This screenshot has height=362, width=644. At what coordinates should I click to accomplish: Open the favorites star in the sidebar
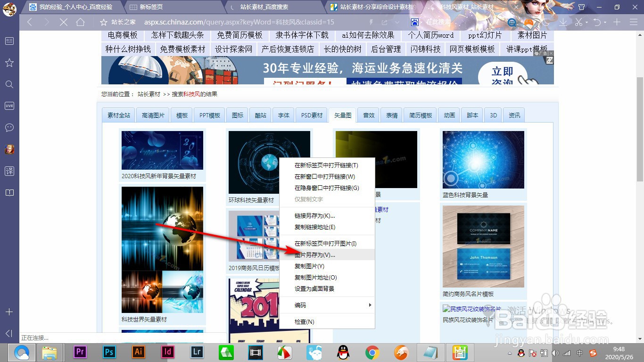click(9, 63)
